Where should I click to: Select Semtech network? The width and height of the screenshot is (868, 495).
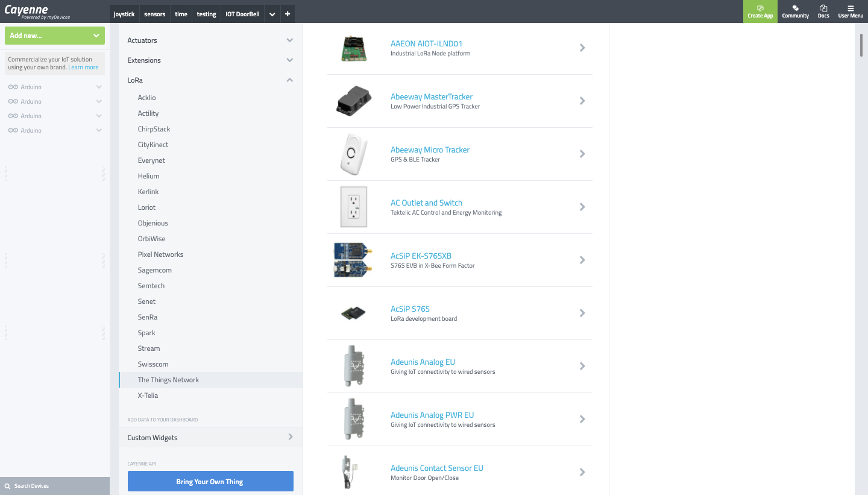[x=151, y=286]
